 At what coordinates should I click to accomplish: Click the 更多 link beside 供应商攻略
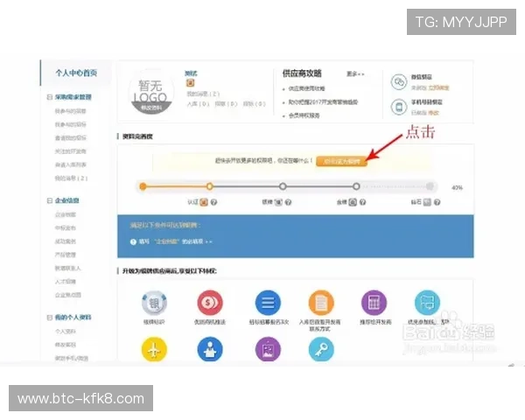click(355, 73)
